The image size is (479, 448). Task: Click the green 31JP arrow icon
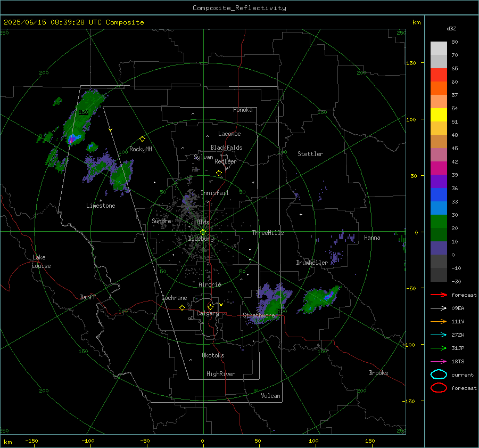(x=439, y=348)
